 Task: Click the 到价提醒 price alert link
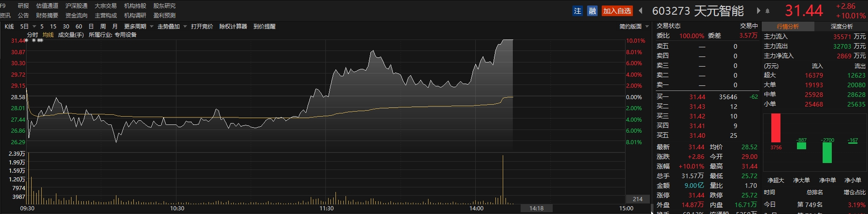pyautogui.click(x=264, y=27)
